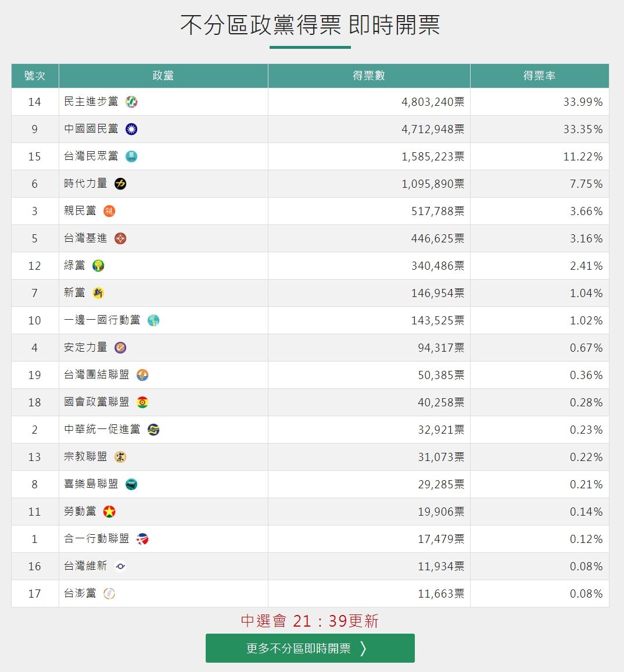Click the 民主進步黨 party logo icon
Viewport: 624px width, 672px height.
pyautogui.click(x=131, y=102)
